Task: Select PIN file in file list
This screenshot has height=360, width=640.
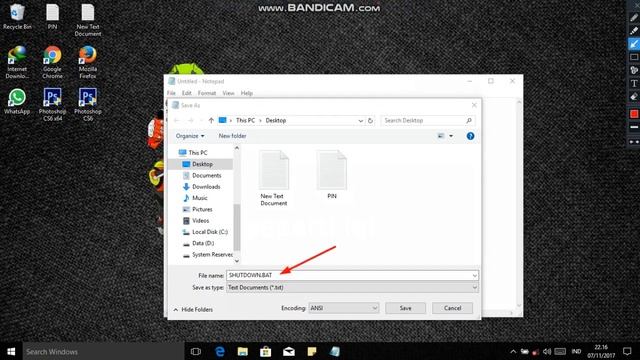Action: click(x=332, y=175)
